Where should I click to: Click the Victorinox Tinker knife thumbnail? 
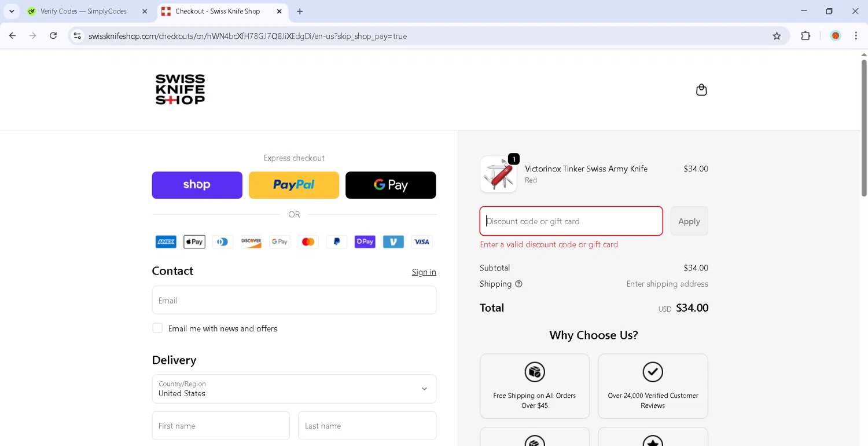click(498, 174)
